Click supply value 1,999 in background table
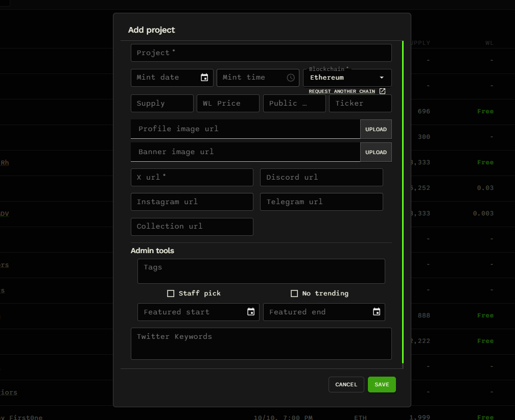 click(419, 417)
